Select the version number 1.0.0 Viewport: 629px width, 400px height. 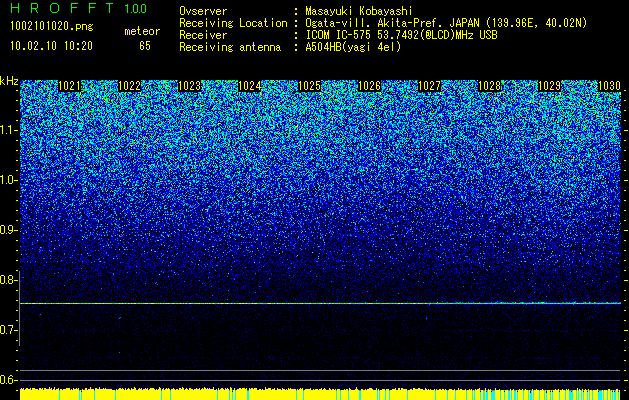coord(135,9)
